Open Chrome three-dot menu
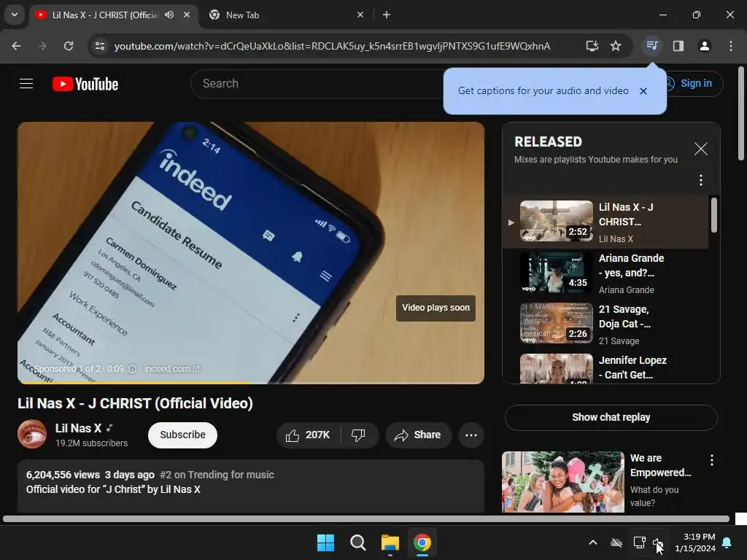 pos(731,46)
